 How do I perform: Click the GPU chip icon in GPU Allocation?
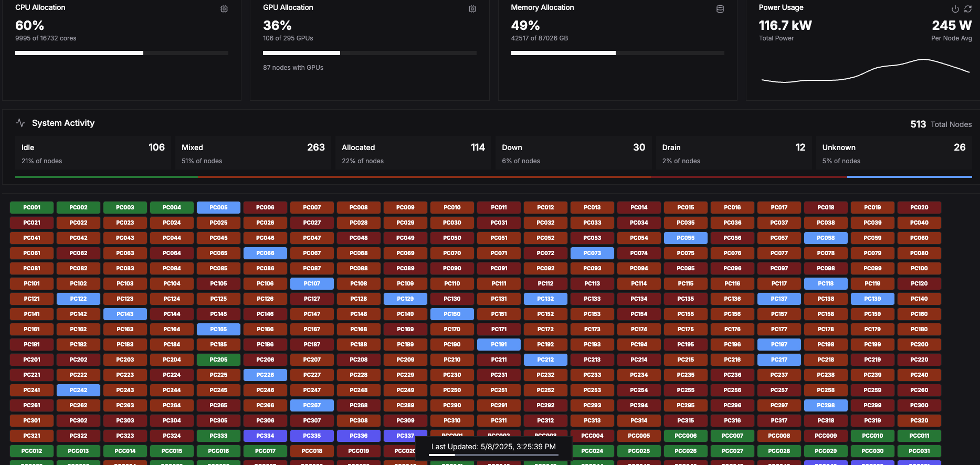(x=472, y=9)
